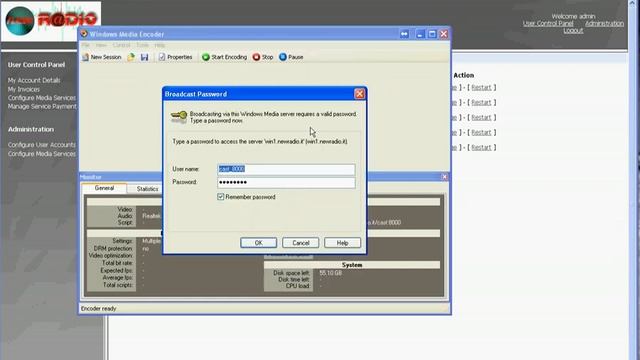The width and height of the screenshot is (640, 360).
Task: Open My Account Details in the sidebar
Action: click(34, 80)
